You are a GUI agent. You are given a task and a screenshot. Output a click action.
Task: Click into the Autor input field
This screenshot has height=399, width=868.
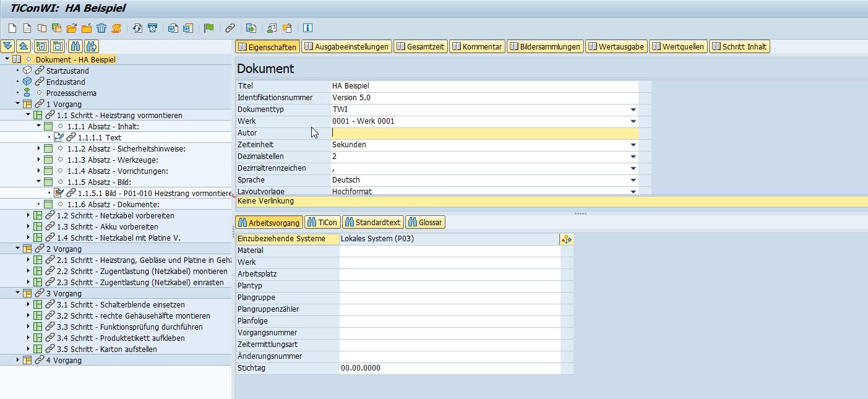coord(484,133)
